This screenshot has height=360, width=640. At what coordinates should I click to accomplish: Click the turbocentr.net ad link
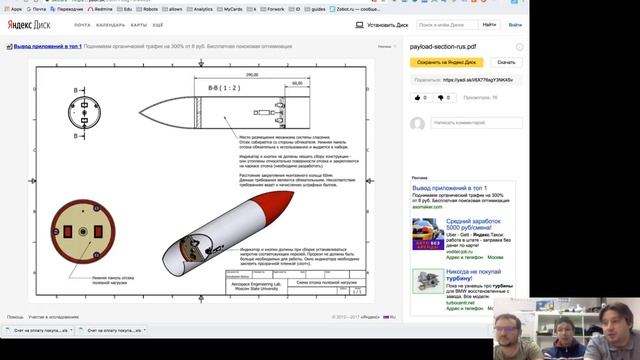[460, 303]
